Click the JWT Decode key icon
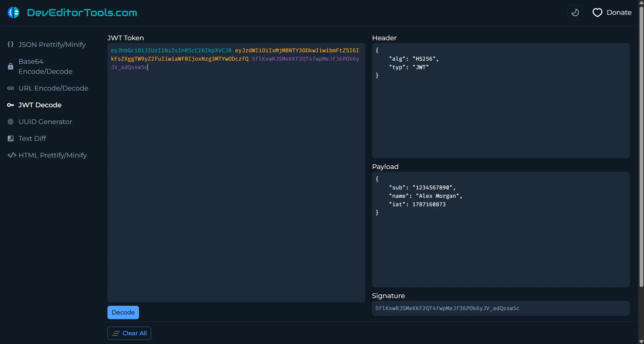644x344 pixels. pos(10,105)
